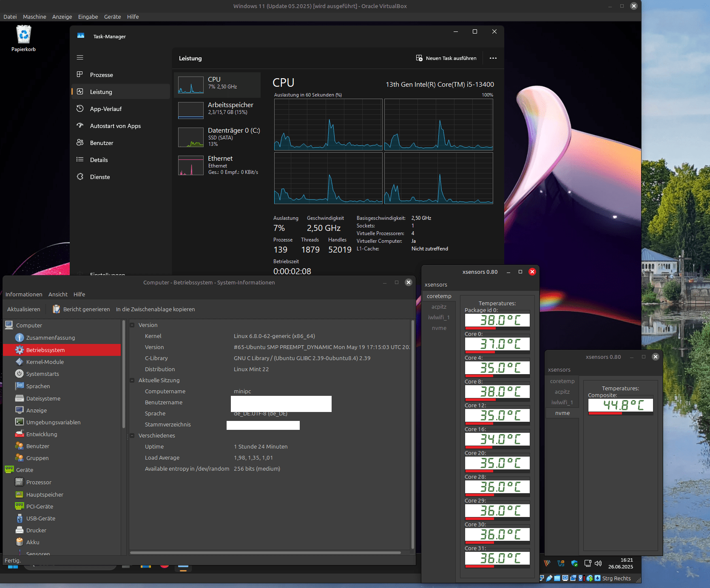Open nvme tab beside Package id 0
This screenshot has width=710, height=588.
point(439,328)
